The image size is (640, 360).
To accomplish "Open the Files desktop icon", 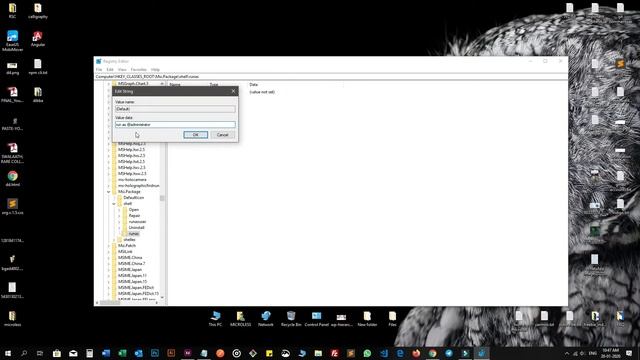I will coord(392,319).
